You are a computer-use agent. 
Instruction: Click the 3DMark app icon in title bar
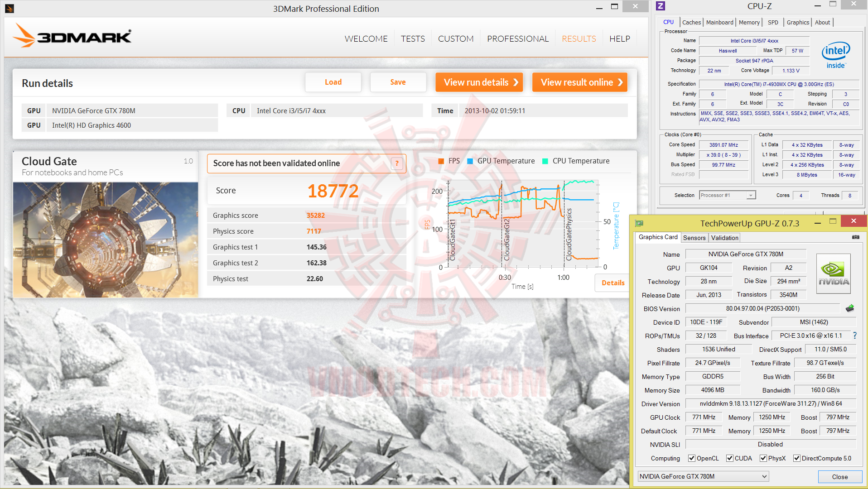point(10,8)
